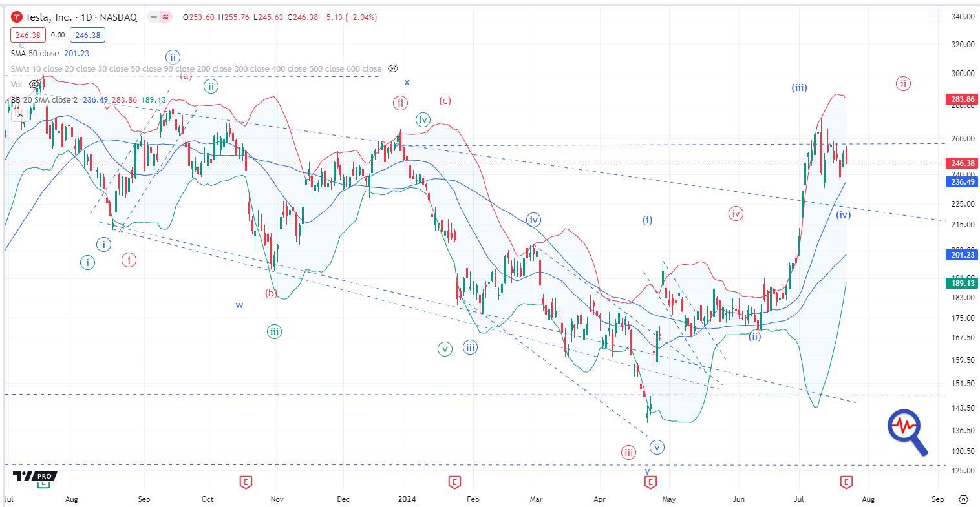This screenshot has height=507, width=980.
Task: Click the collapse dash icon beside NASDAQ
Action: [154, 17]
